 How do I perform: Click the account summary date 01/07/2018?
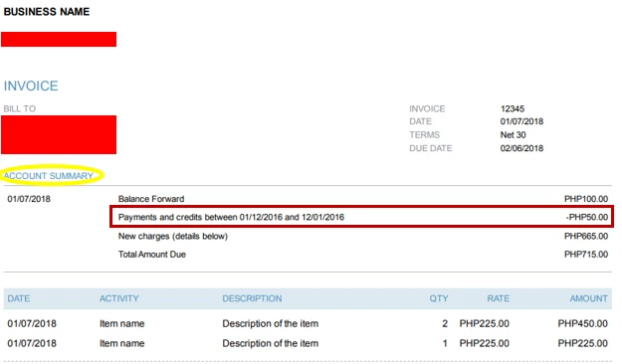[29, 199]
